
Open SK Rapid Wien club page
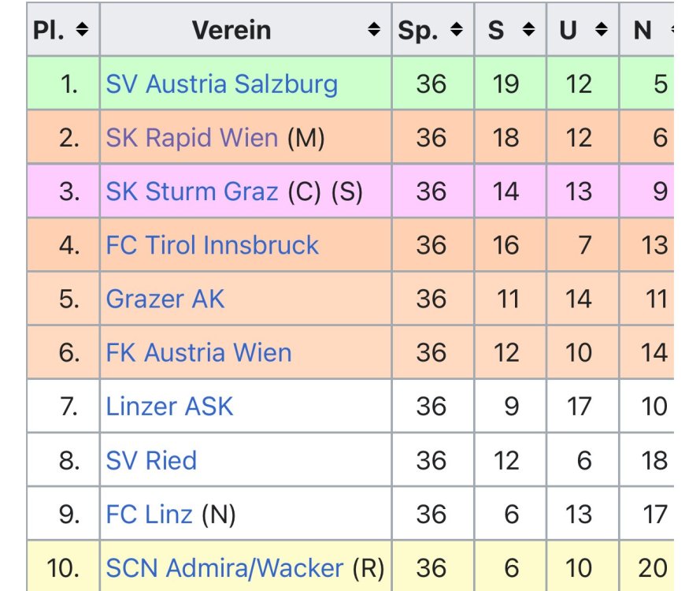click(x=191, y=138)
